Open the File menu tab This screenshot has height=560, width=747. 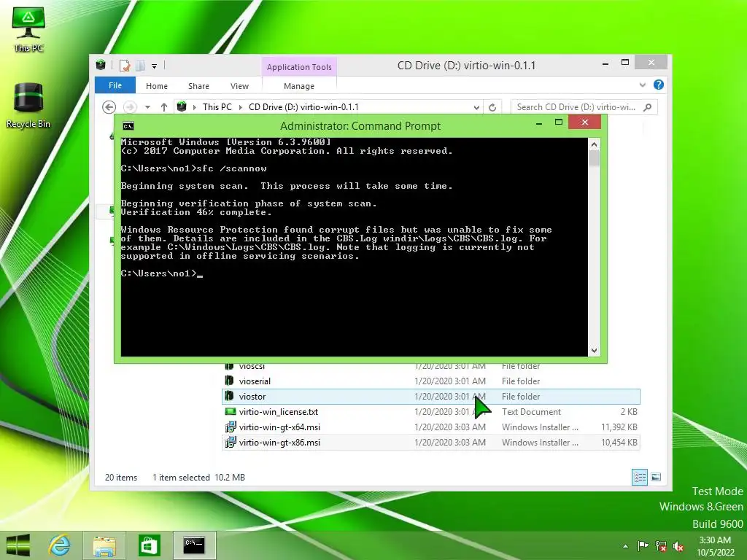(115, 85)
